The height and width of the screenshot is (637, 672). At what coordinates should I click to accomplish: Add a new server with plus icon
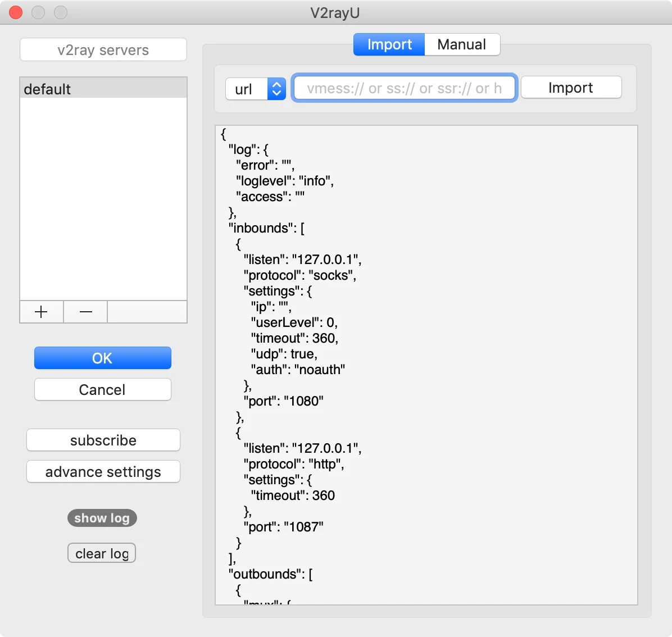[41, 312]
